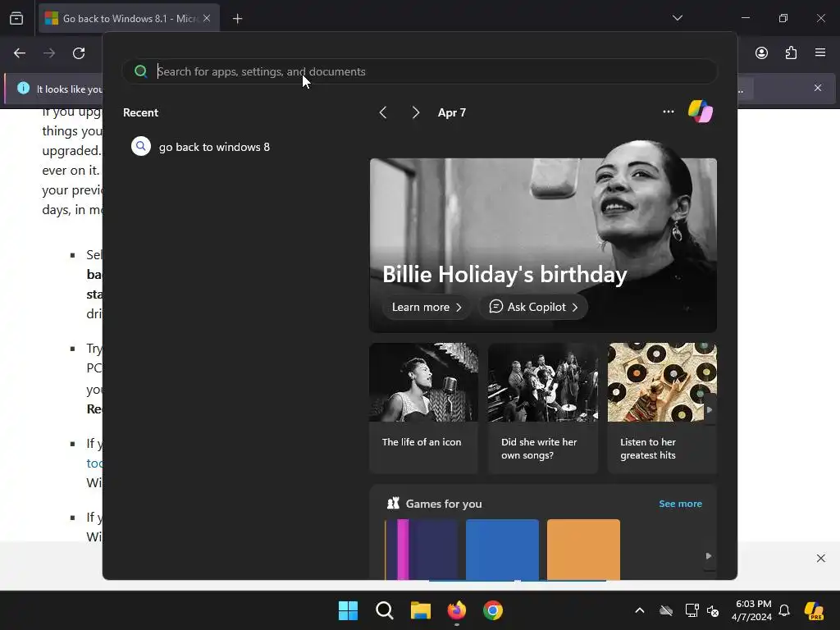Open 'The life of an icon' card
Viewport: 840px width, 630px height.
(x=423, y=409)
